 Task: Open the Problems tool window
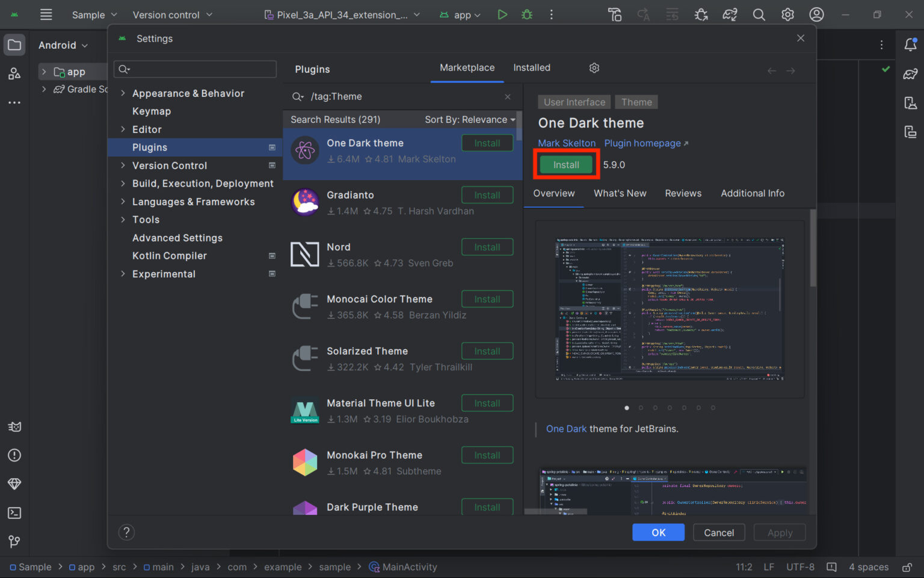[14, 456]
